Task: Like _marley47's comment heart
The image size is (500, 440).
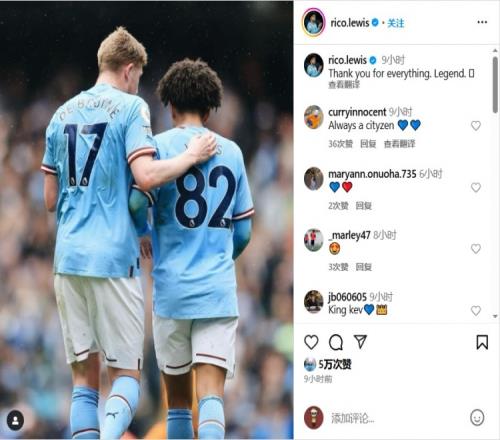Action: 476,249
